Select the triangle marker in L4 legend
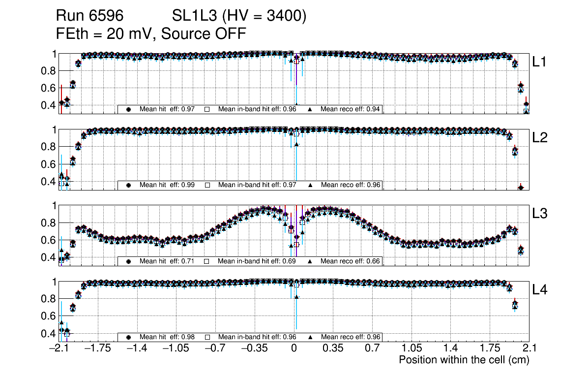The width and height of the screenshot is (588, 380). coord(310,337)
